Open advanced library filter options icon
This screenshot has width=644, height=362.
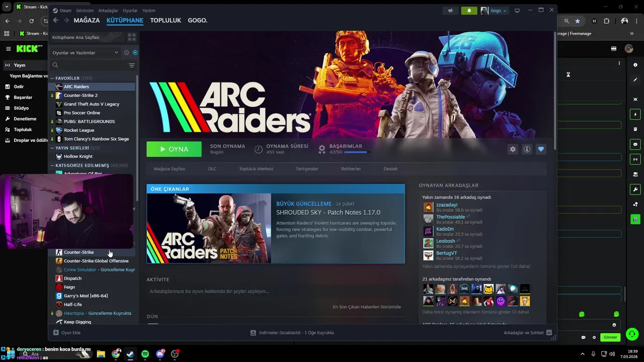(132, 65)
